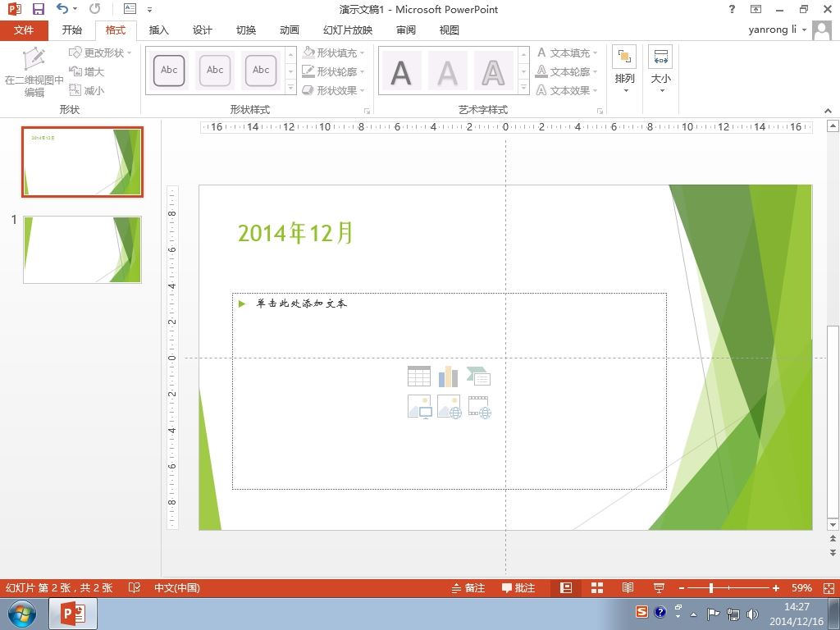The image size is (840, 630).
Task: Expand the 大小 size menu
Action: 660,70
